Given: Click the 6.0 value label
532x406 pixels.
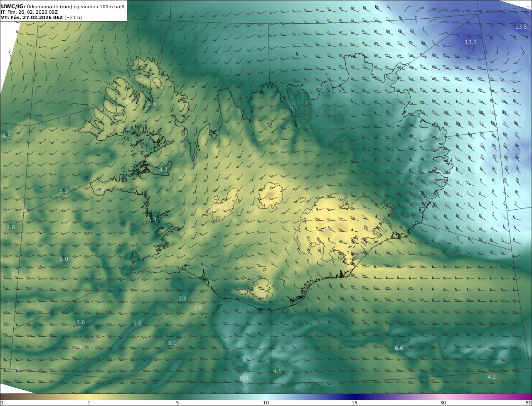Looking at the screenshot, I should click(172, 343).
